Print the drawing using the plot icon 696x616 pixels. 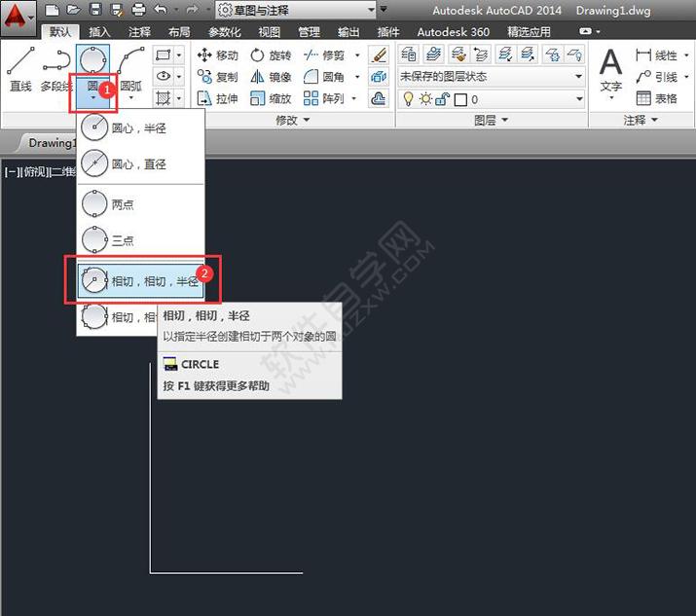click(138, 10)
